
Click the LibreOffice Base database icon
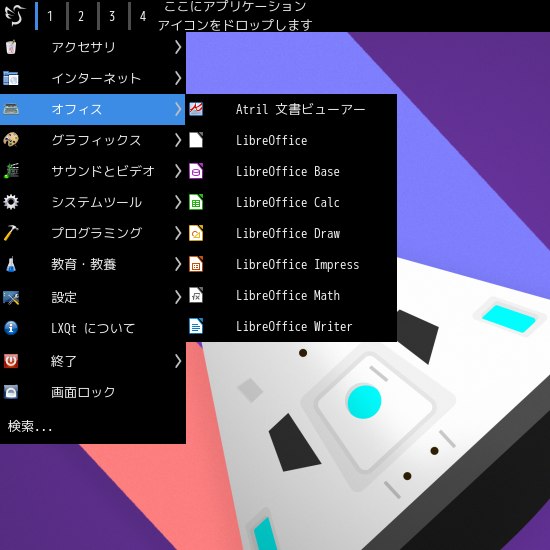pyautogui.click(x=196, y=171)
